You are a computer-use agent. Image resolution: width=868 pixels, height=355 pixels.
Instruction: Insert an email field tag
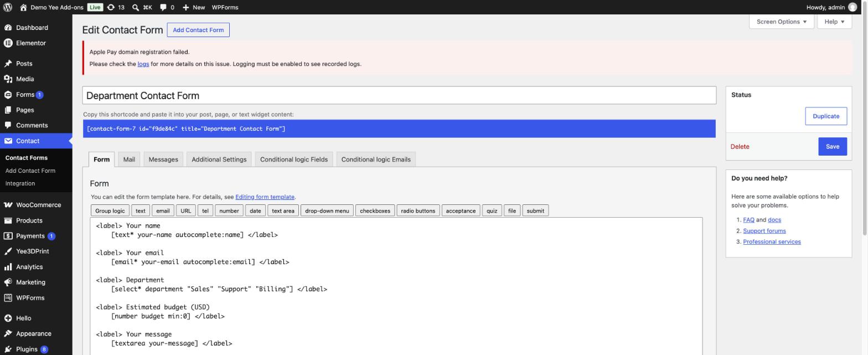pyautogui.click(x=163, y=211)
